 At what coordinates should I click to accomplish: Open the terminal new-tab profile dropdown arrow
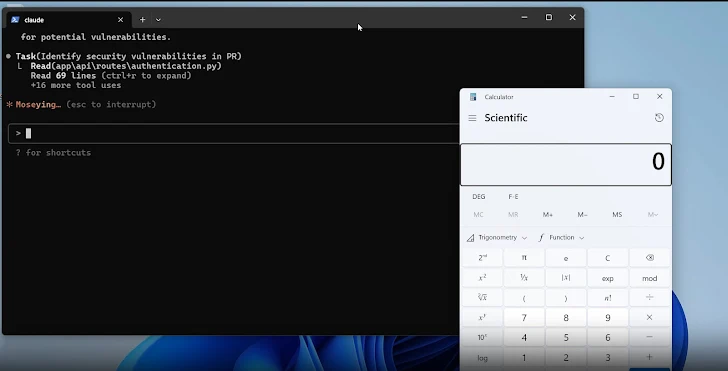158,20
